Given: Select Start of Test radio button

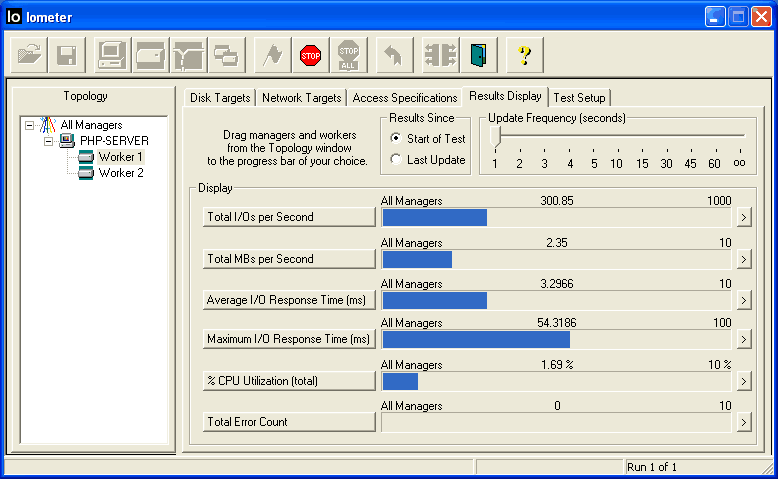Looking at the screenshot, I should tap(395, 138).
